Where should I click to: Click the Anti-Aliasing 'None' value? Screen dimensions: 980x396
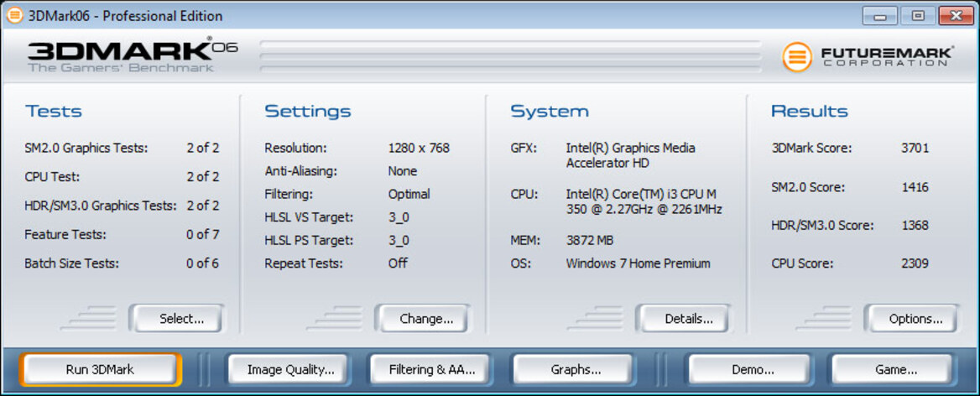(403, 170)
